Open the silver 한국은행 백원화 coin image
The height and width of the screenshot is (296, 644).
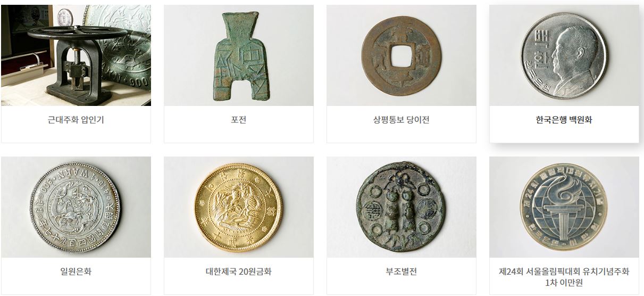564,55
